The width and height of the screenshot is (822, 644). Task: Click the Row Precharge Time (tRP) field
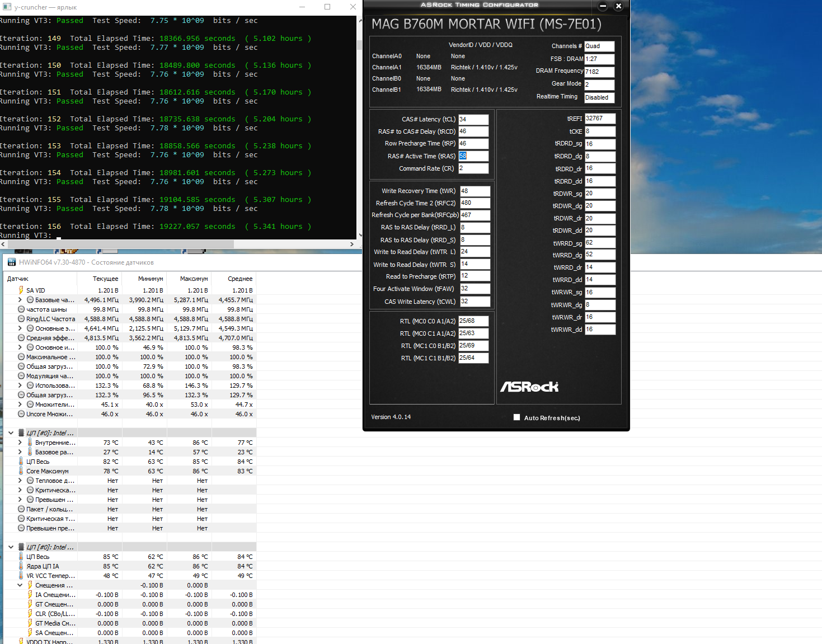473,144
